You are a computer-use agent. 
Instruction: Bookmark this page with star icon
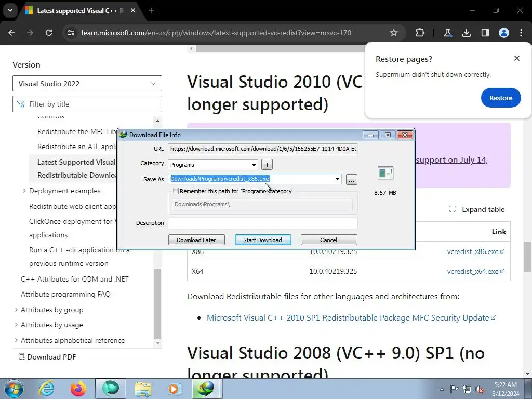394,33
